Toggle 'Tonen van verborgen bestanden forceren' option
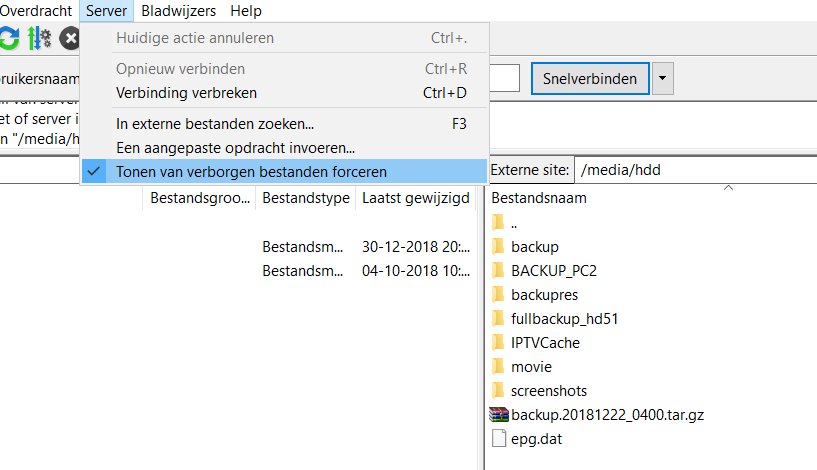This screenshot has width=817, height=470. pos(250,171)
